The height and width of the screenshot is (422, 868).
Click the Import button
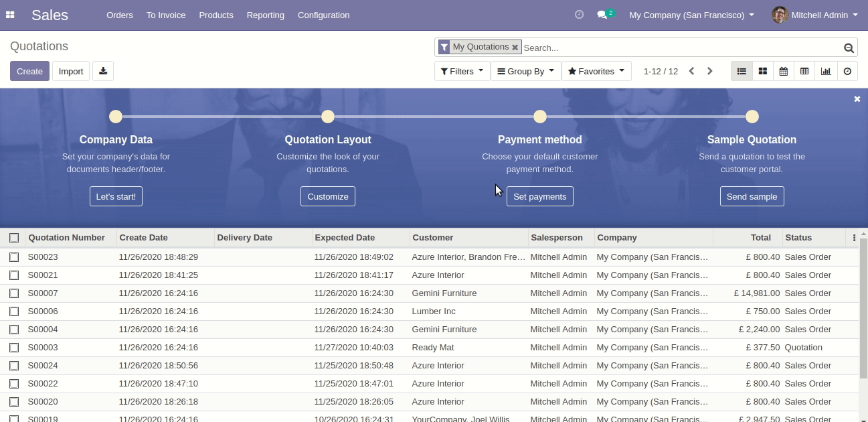(x=71, y=71)
